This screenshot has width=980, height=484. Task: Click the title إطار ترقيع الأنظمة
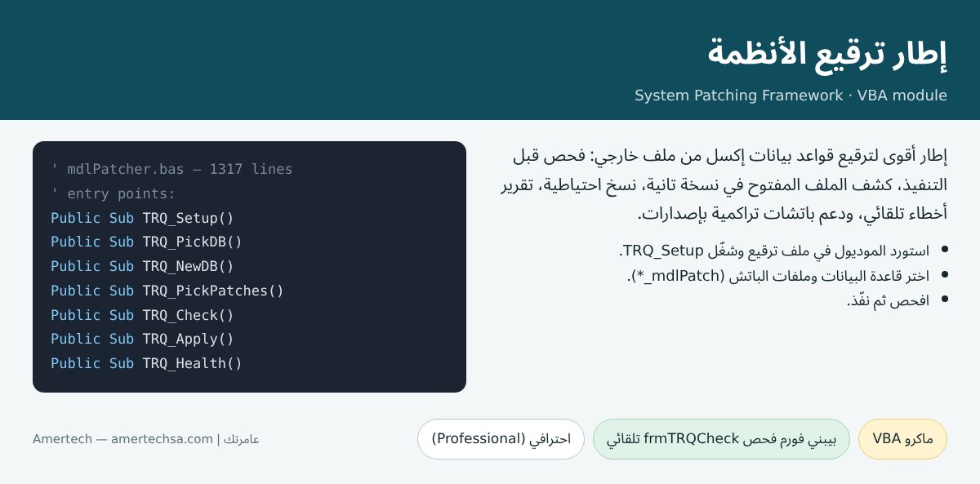[827, 54]
